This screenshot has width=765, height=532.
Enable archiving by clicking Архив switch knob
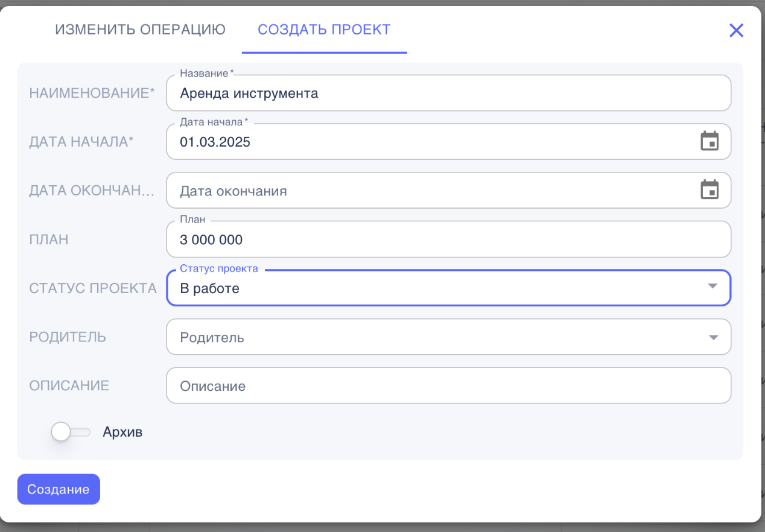coord(61,431)
